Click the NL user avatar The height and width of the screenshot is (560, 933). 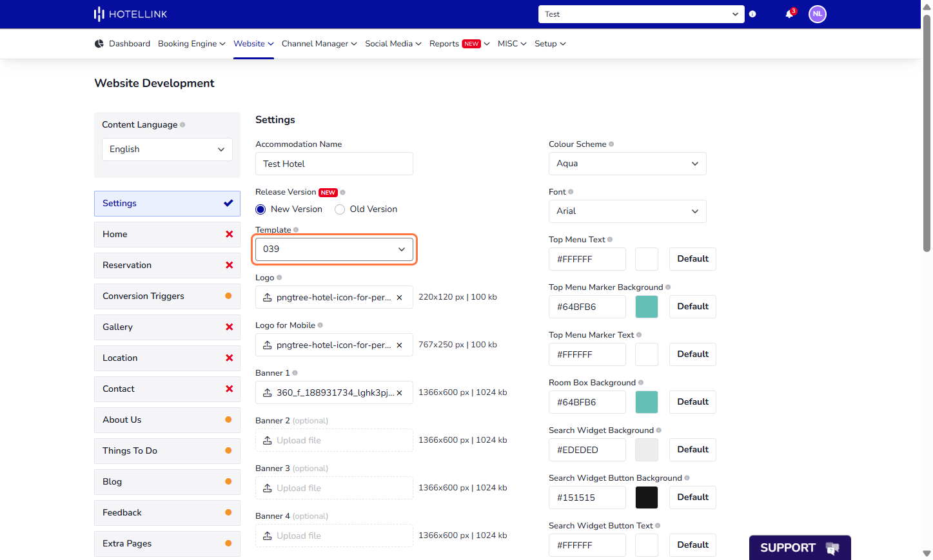coord(818,14)
